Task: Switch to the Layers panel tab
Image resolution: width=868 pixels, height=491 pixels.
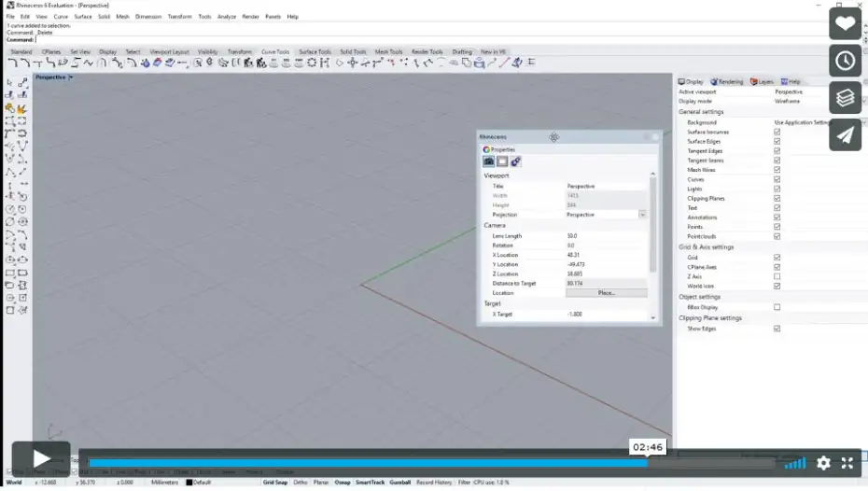Action: coord(762,81)
